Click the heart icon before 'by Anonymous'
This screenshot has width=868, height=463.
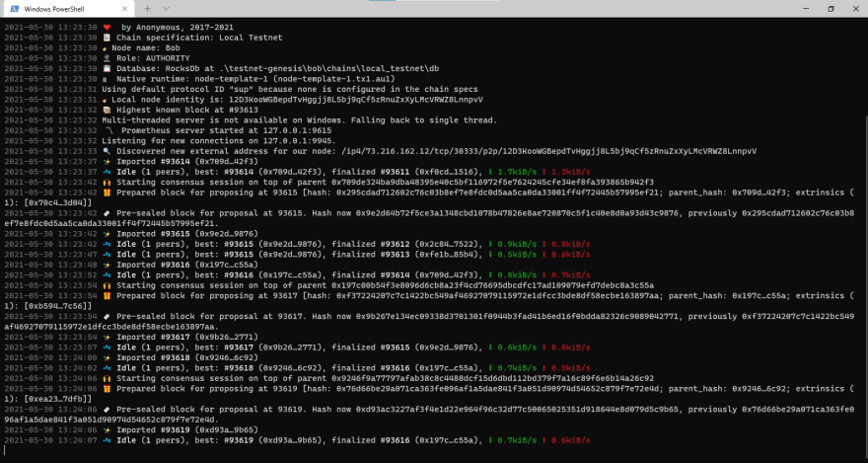[107, 27]
